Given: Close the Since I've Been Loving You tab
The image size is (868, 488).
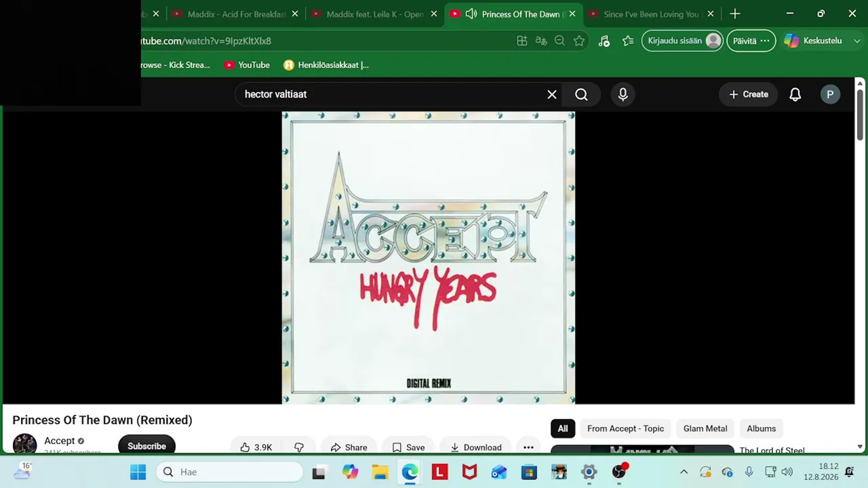Looking at the screenshot, I should tap(711, 14).
